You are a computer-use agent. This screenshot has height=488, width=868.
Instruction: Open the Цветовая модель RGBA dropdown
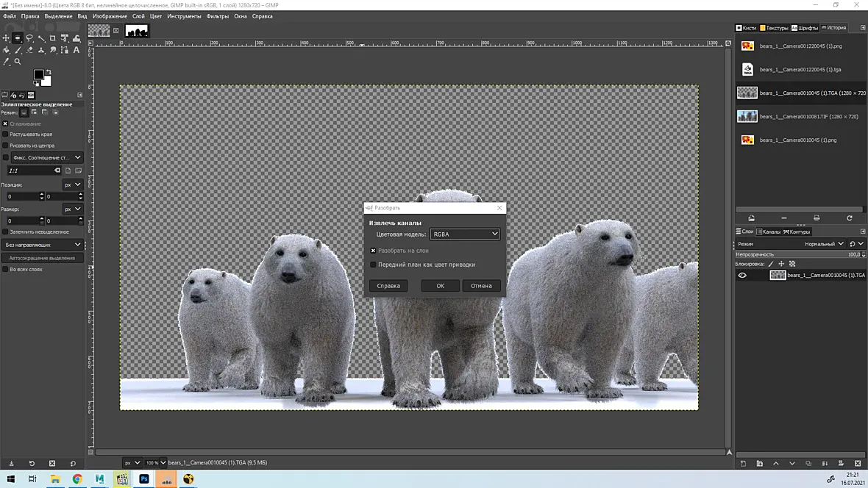(464, 234)
